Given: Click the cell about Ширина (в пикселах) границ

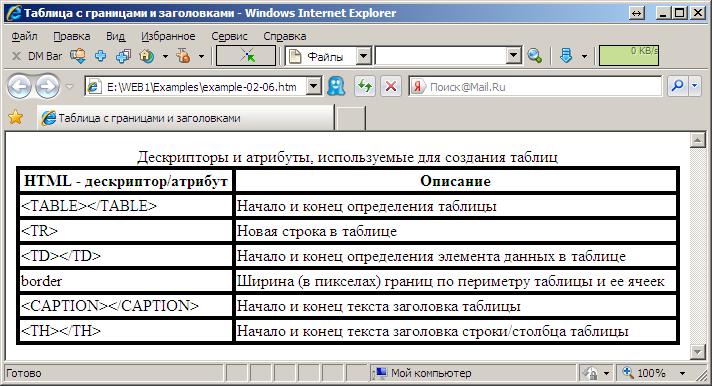Looking at the screenshot, I should click(455, 281).
